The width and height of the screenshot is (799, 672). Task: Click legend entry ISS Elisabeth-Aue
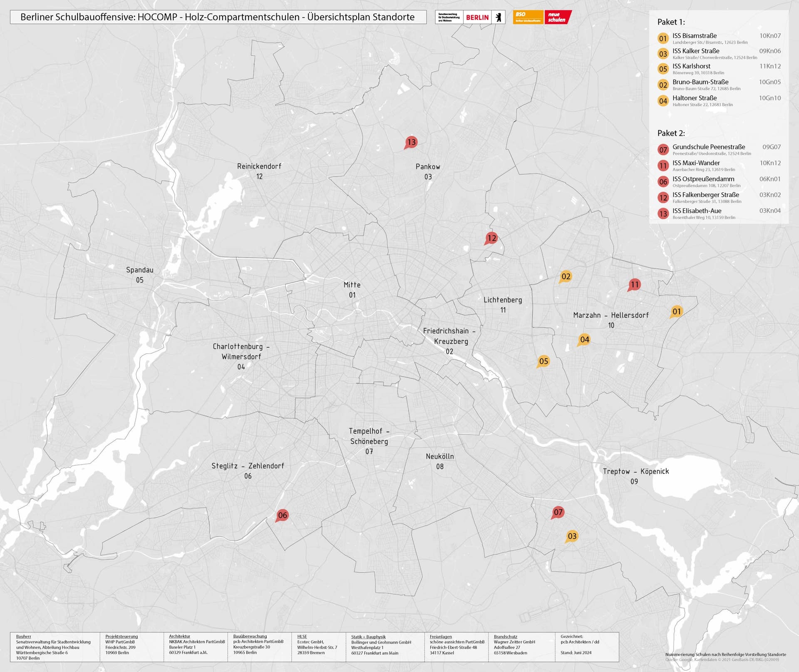click(x=697, y=211)
